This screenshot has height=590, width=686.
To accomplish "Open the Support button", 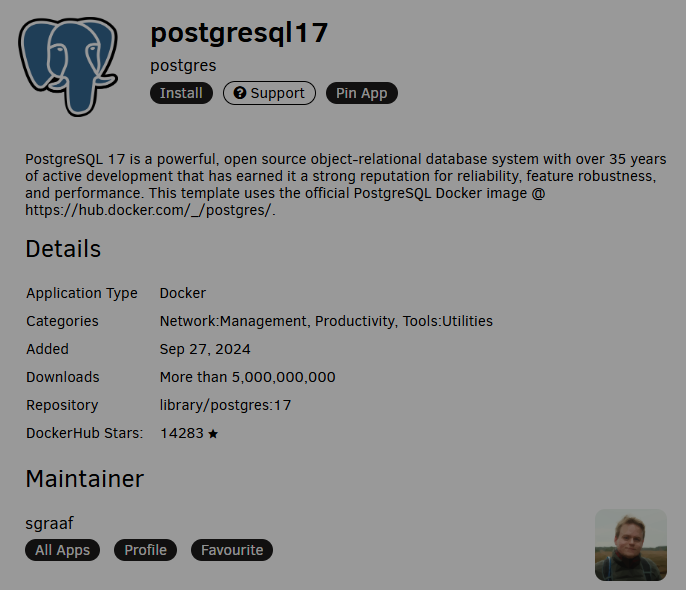I will (269, 93).
